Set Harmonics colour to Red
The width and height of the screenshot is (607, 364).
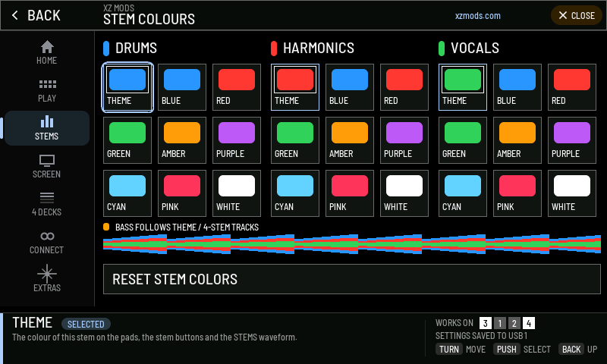click(x=404, y=87)
